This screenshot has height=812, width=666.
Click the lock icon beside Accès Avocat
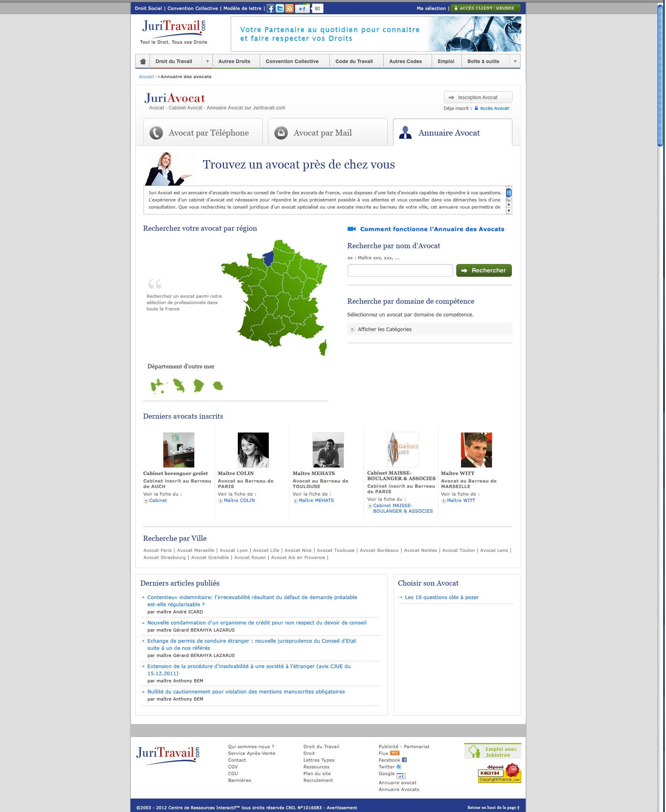[x=477, y=108]
